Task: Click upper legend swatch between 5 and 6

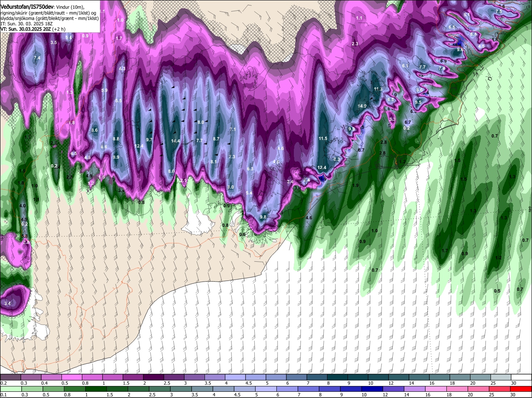Action: click(x=276, y=377)
